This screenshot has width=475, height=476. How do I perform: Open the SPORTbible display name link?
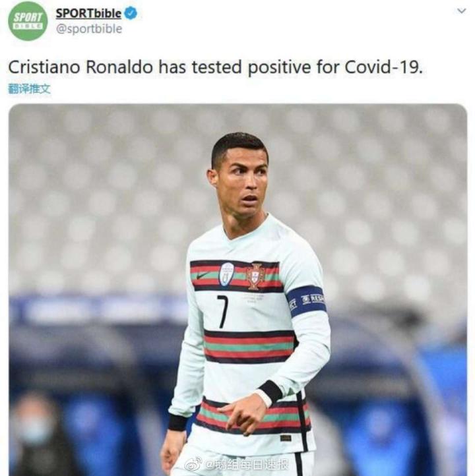tap(88, 13)
